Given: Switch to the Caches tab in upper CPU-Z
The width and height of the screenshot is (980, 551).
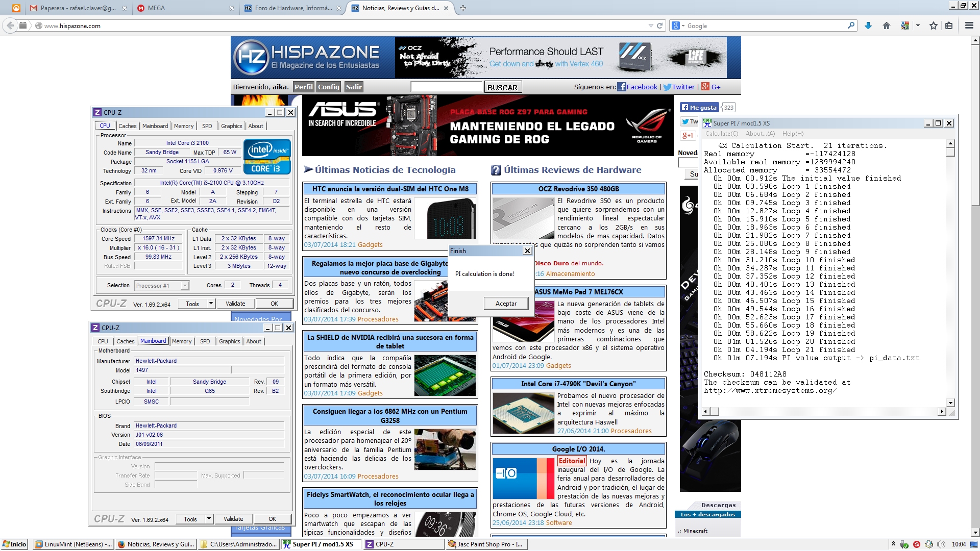Looking at the screenshot, I should tap(127, 126).
